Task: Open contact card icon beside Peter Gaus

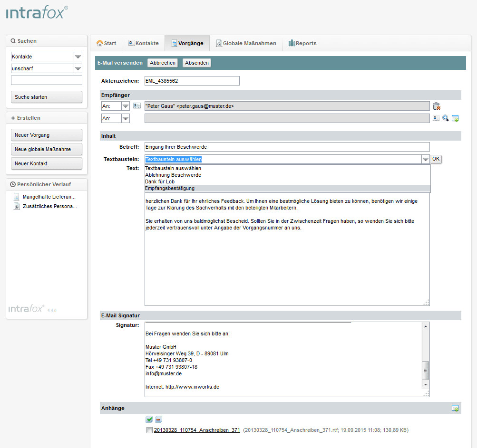Action: [137, 106]
